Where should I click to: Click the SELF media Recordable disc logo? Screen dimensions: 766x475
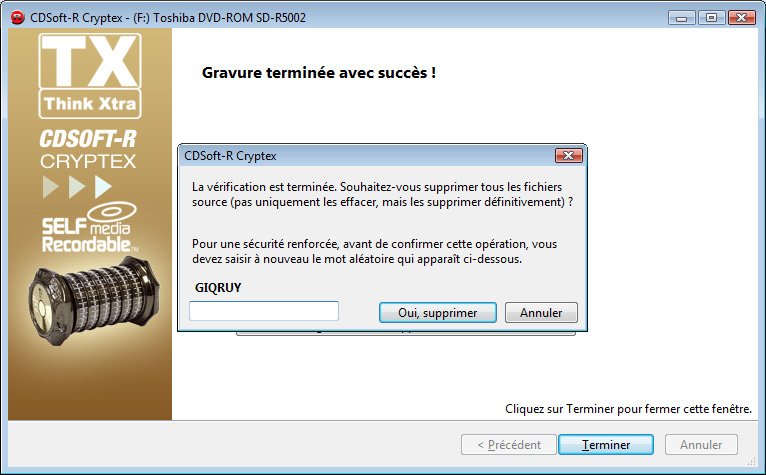click(x=89, y=227)
